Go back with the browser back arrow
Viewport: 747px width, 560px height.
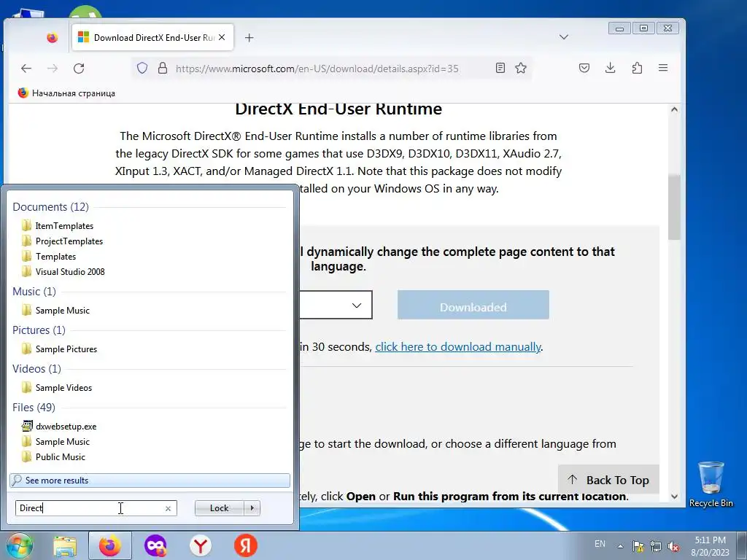tap(26, 69)
